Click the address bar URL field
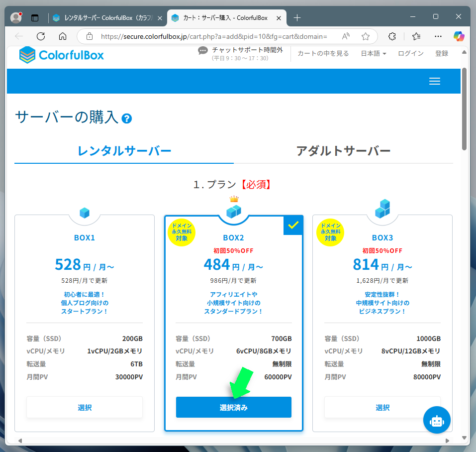 [x=214, y=36]
